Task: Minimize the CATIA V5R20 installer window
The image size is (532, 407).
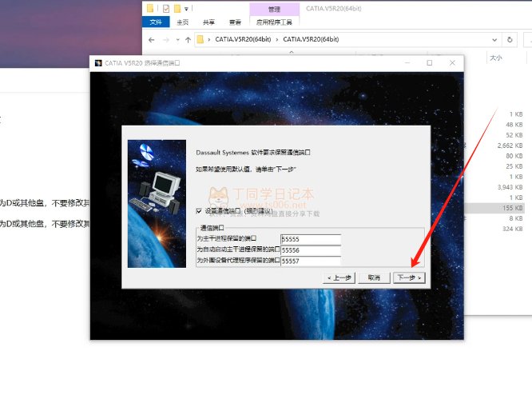Action: pyautogui.click(x=407, y=63)
